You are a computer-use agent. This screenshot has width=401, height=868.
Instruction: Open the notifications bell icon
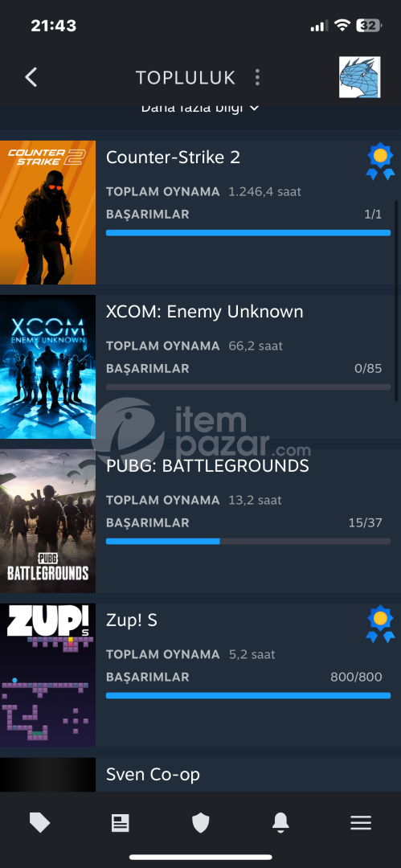pyautogui.click(x=280, y=823)
